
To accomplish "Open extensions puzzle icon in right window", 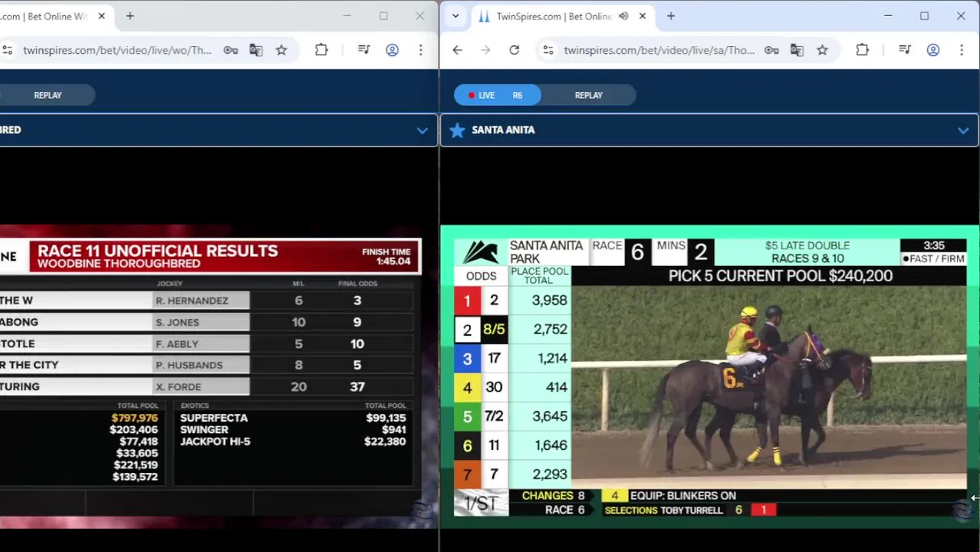I will (x=862, y=51).
